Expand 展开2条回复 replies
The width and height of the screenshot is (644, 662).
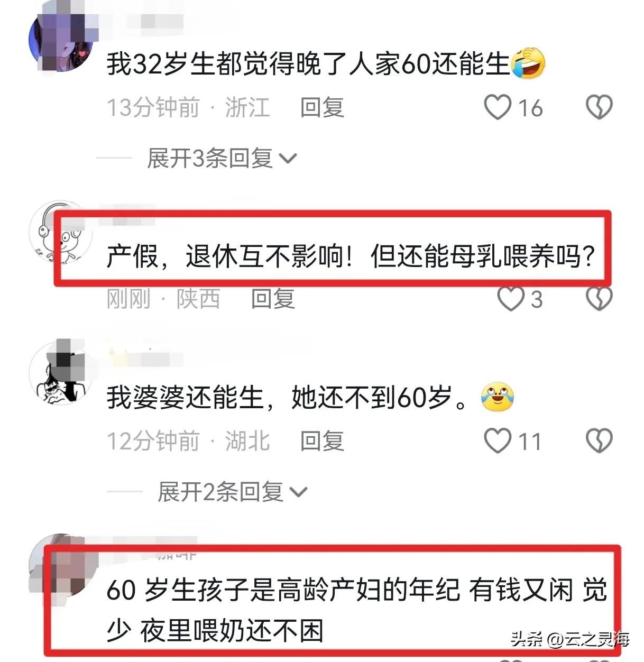[233, 492]
